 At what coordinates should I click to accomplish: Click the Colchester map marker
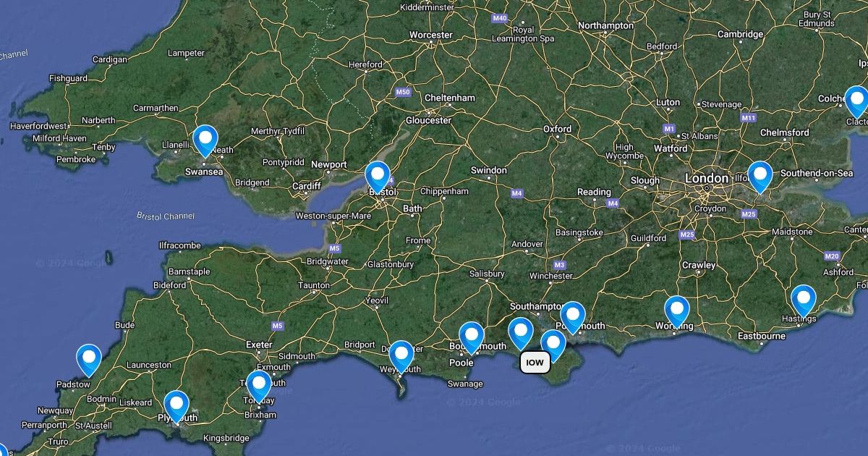(x=857, y=101)
